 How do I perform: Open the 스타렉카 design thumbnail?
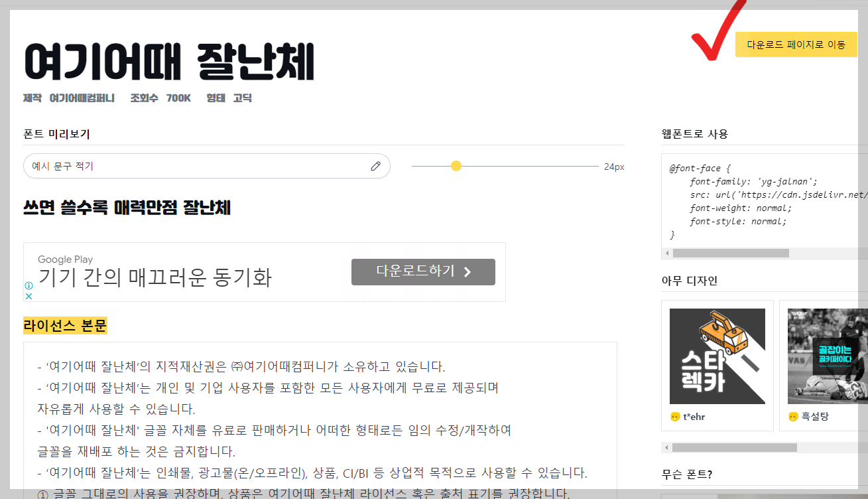(x=717, y=356)
